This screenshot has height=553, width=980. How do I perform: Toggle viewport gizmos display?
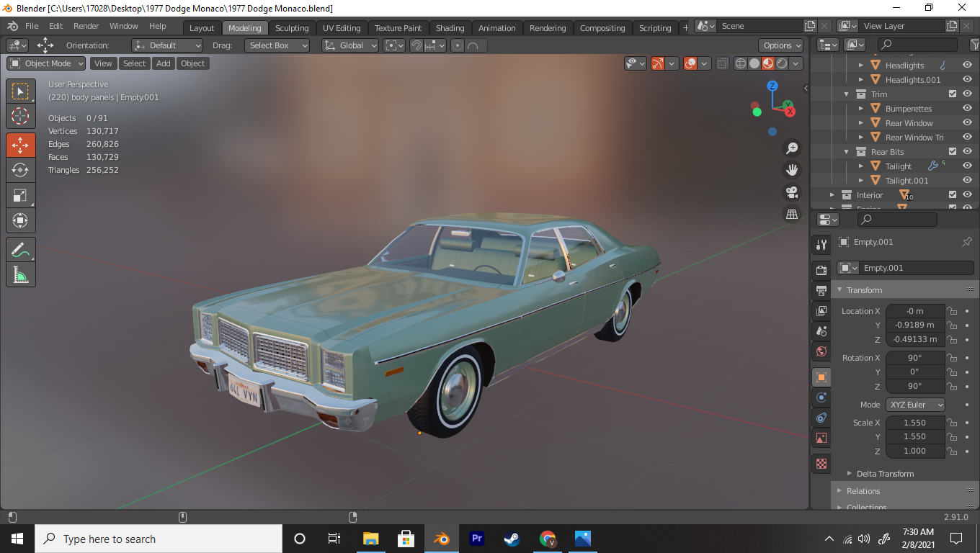(657, 63)
